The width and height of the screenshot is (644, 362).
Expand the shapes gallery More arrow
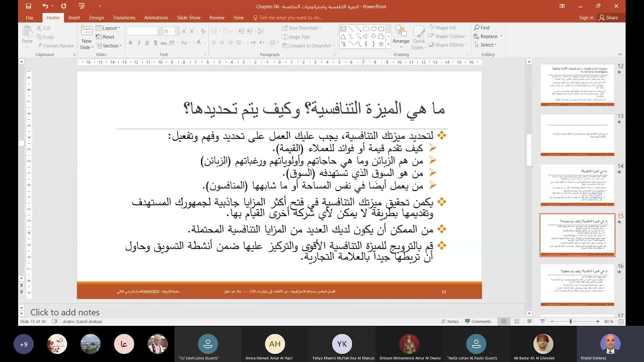(388, 45)
